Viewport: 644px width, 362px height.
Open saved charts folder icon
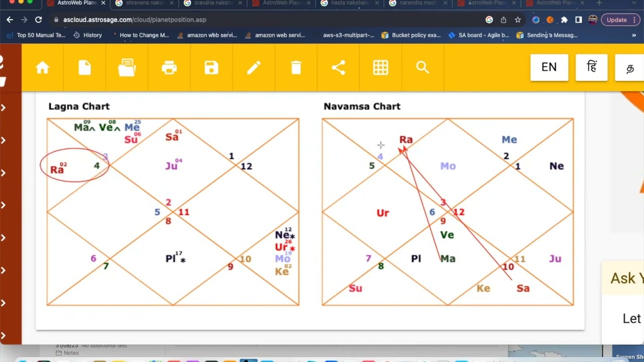(127, 67)
